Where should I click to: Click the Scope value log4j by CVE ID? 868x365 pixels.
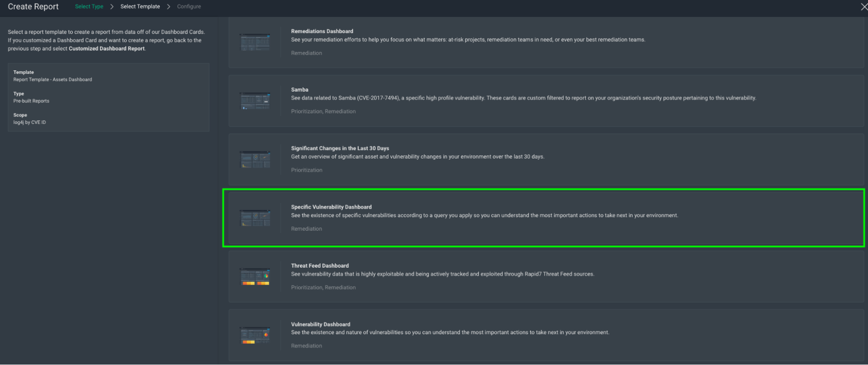coord(30,123)
